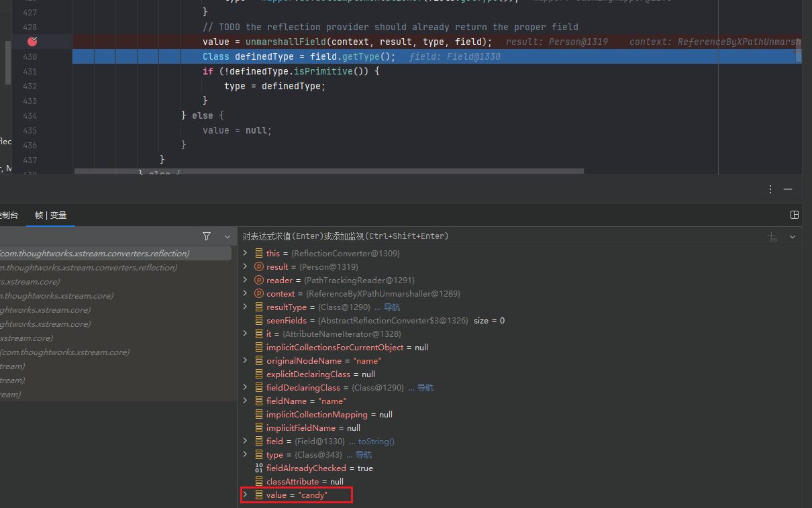812x508 pixels.
Task: Click the type = {Class@343} row text
Action: click(x=304, y=455)
